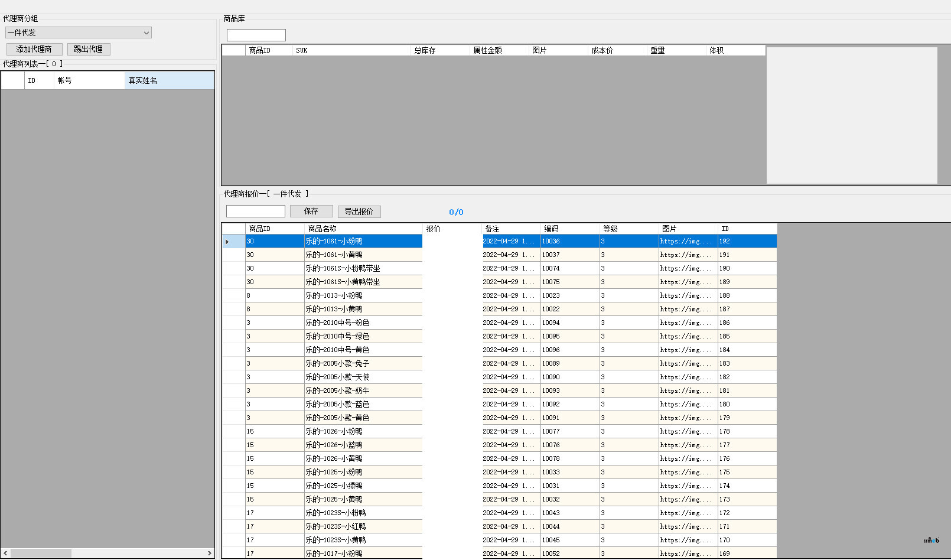The width and height of the screenshot is (951, 560).
Task: Click the product image preview area
Action: point(851,115)
